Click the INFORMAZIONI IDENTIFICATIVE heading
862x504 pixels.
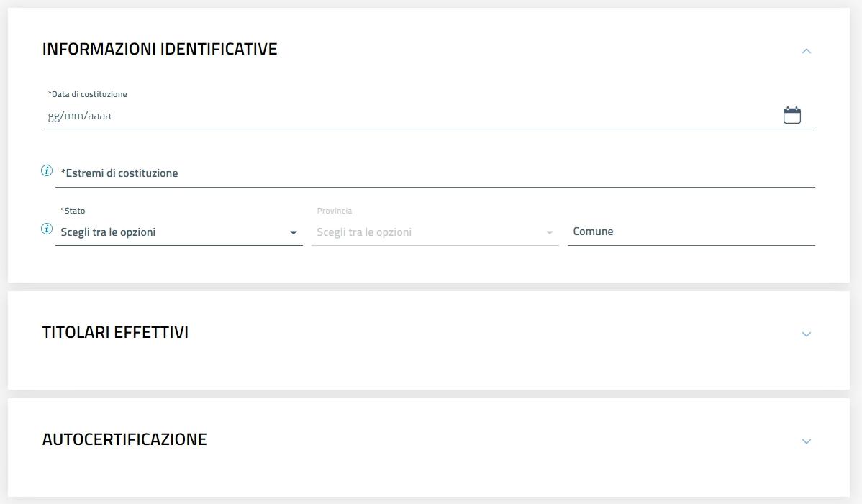click(x=160, y=49)
